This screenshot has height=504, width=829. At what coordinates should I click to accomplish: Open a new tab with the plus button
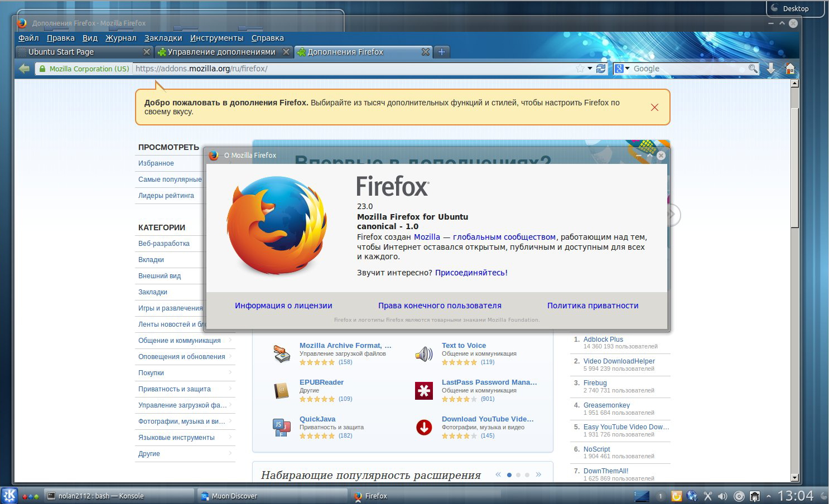442,52
